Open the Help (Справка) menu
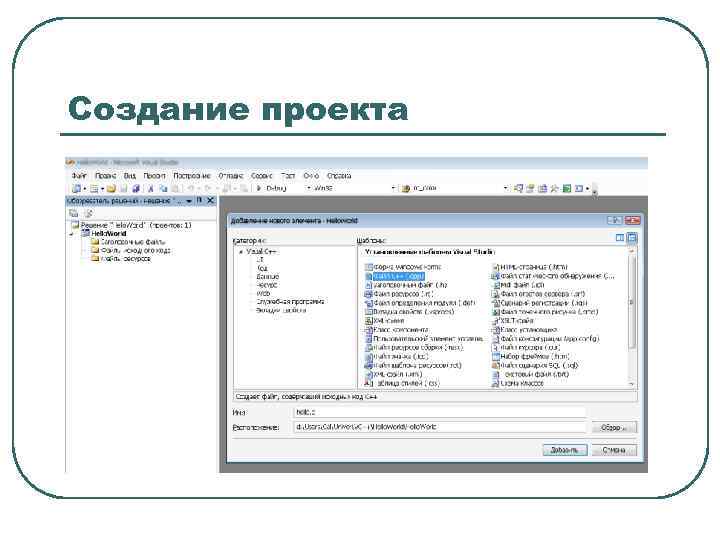Screen dimensions: 720x540 pyautogui.click(x=339, y=176)
